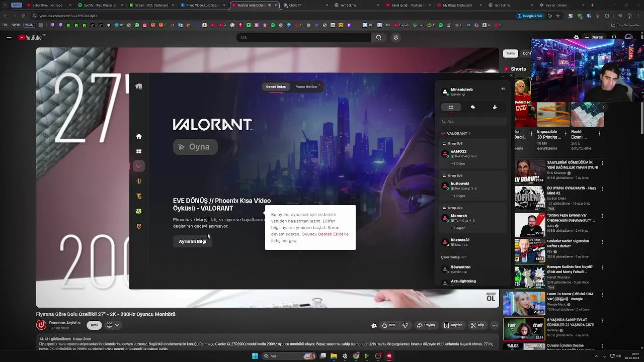
Task: Show the friends list tab icon
Action: [451, 107]
